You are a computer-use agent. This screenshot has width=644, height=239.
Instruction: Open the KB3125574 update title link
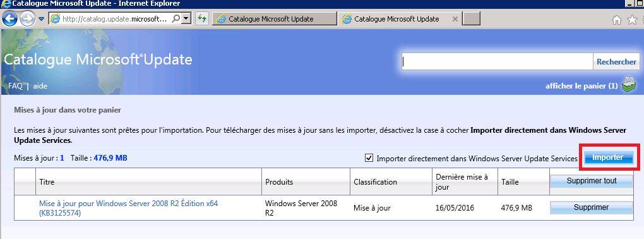[x=129, y=208]
